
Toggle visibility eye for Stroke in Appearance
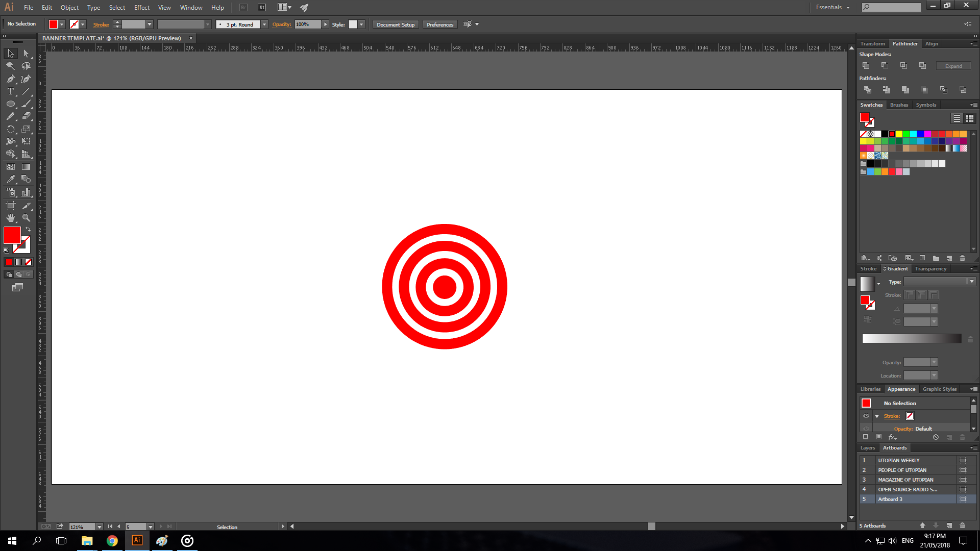point(866,416)
